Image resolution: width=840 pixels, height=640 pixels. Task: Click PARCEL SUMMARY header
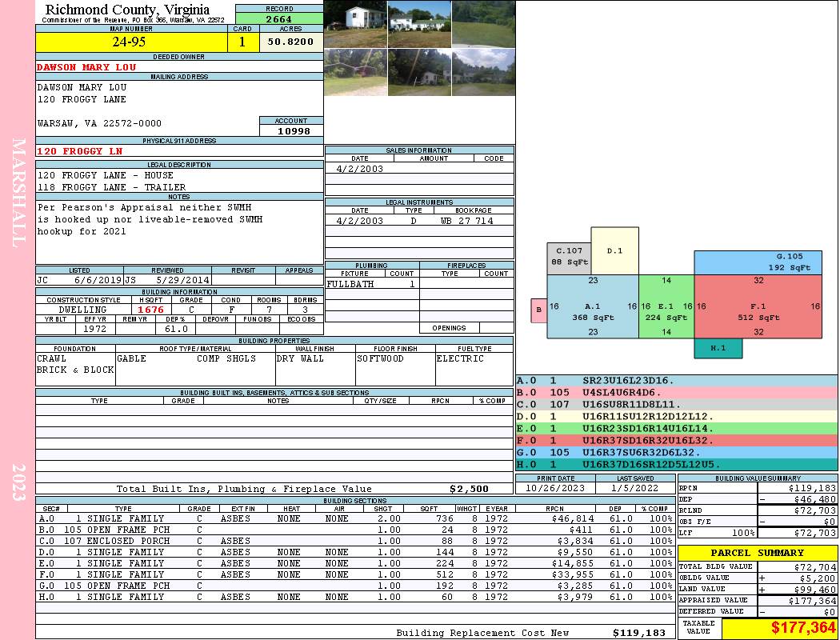757,553
